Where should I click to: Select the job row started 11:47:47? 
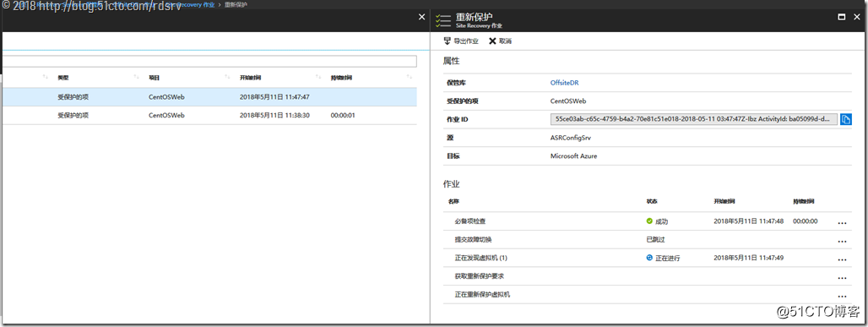tap(209, 96)
